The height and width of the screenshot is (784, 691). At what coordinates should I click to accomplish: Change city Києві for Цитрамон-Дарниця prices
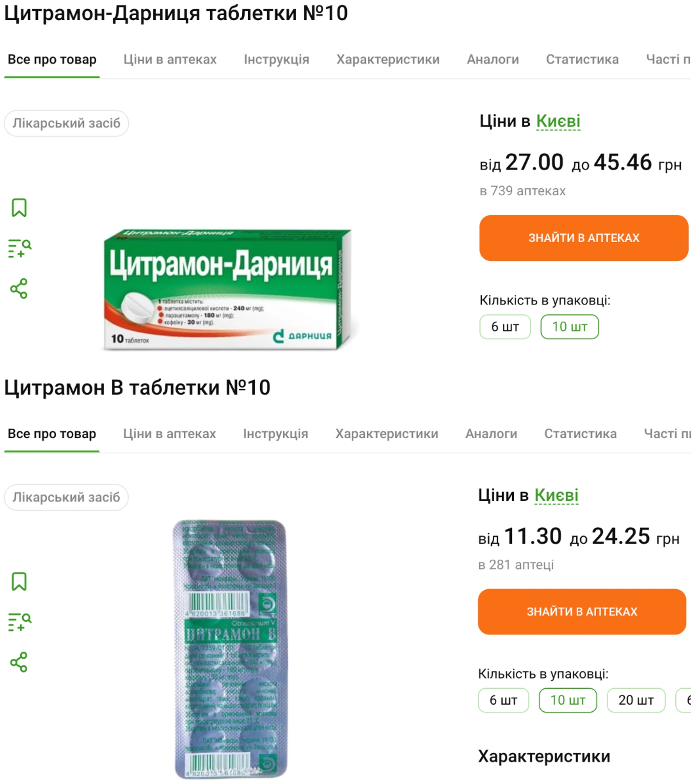click(558, 121)
